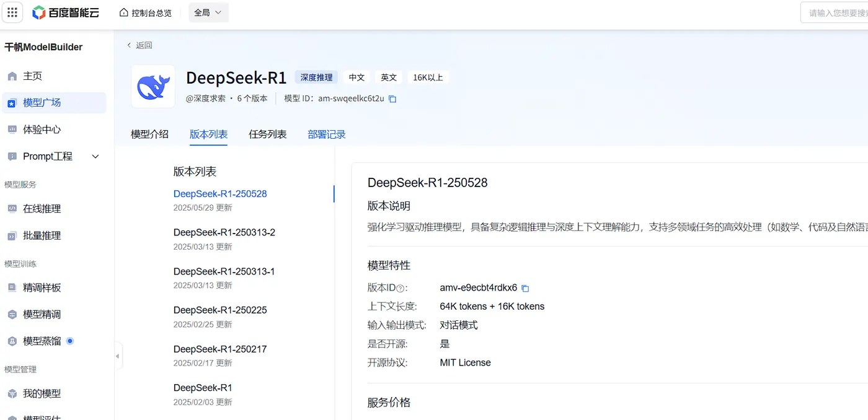Select version DeepSeek-R1-250225
This screenshot has width=868, height=420.
(220, 310)
